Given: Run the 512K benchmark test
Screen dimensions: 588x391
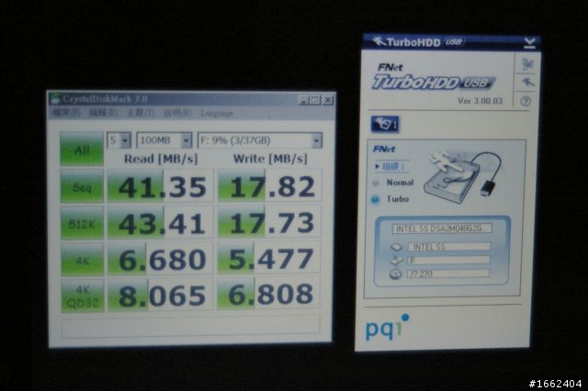Looking at the screenshot, I should pos(82,222).
